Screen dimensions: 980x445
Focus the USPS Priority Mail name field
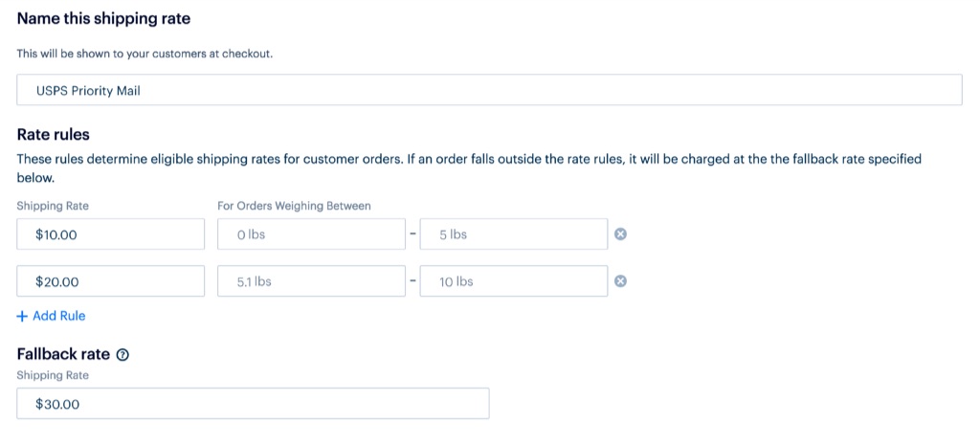click(489, 90)
